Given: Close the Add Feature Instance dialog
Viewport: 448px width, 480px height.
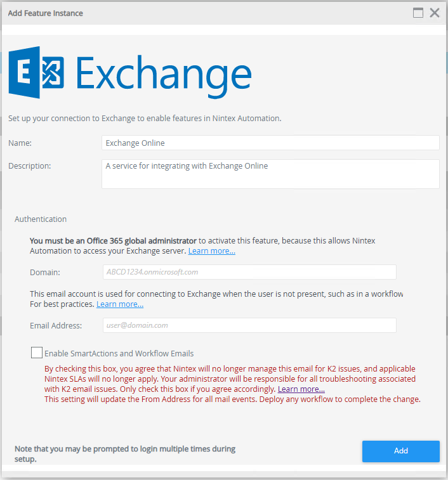Looking at the screenshot, I should pyautogui.click(x=435, y=13).
